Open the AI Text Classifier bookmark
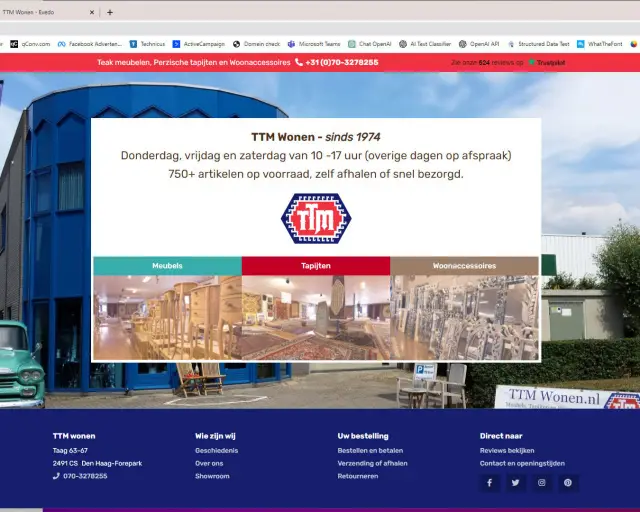 425,44
